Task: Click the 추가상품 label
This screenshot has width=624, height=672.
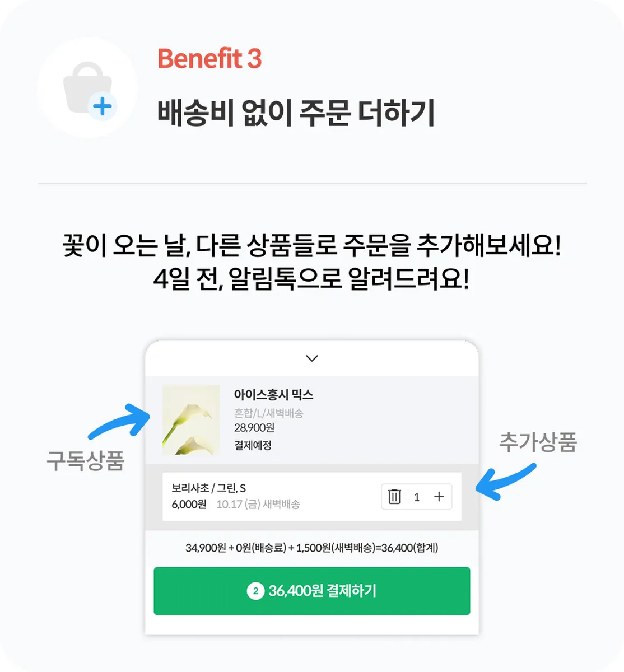Action: (538, 442)
